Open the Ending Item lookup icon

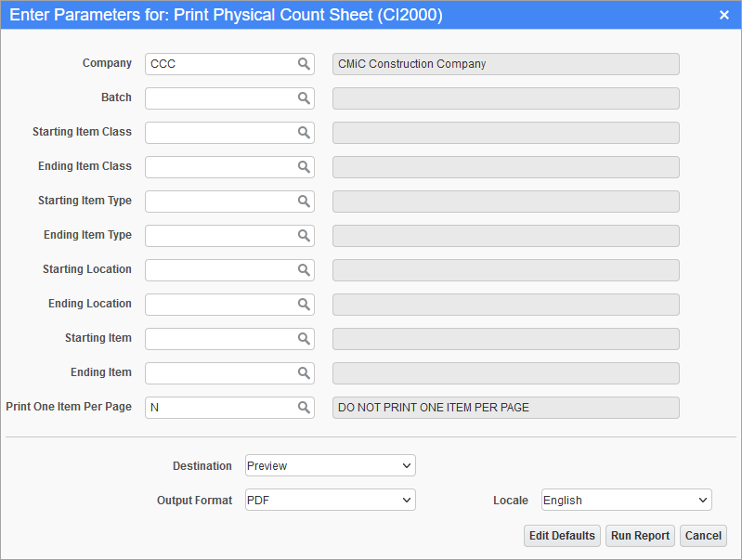point(304,373)
